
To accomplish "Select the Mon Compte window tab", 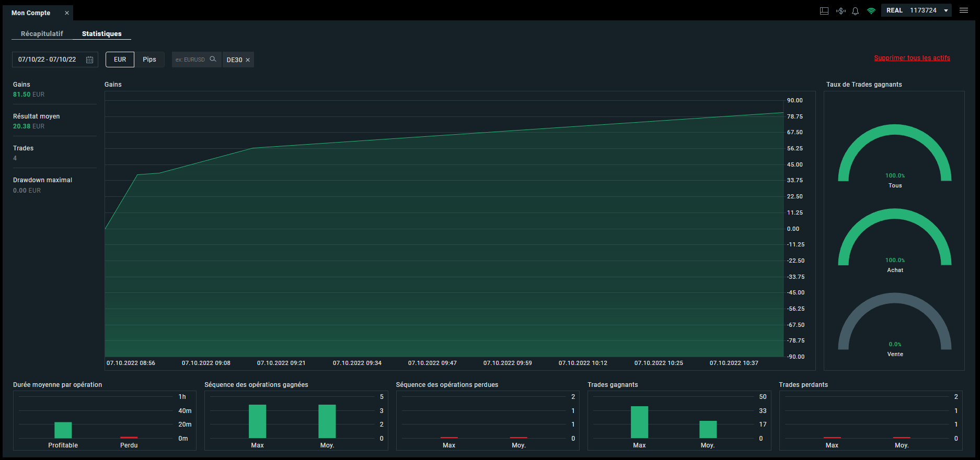I will (x=31, y=13).
